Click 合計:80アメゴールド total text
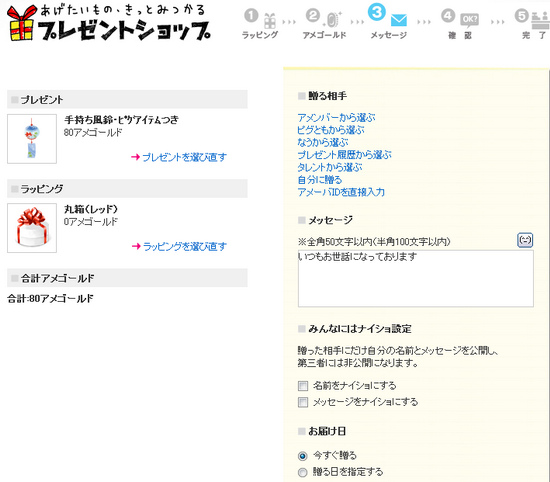The image size is (550, 482). click(x=50, y=299)
